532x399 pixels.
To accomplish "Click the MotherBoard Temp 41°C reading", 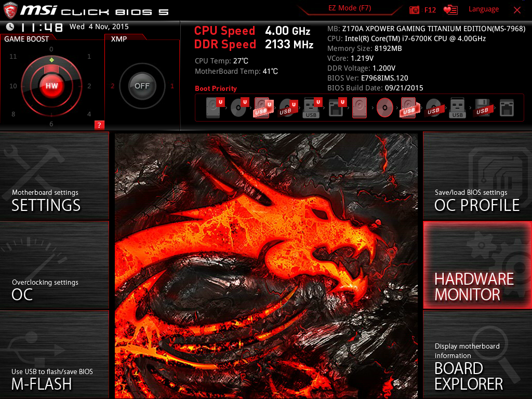I will pos(236,71).
